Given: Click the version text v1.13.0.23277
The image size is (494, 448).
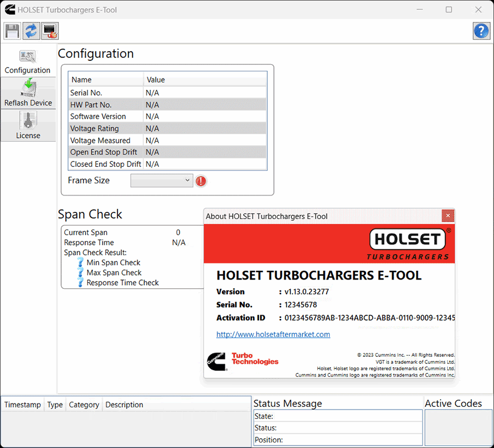Looking at the screenshot, I should coord(306,292).
